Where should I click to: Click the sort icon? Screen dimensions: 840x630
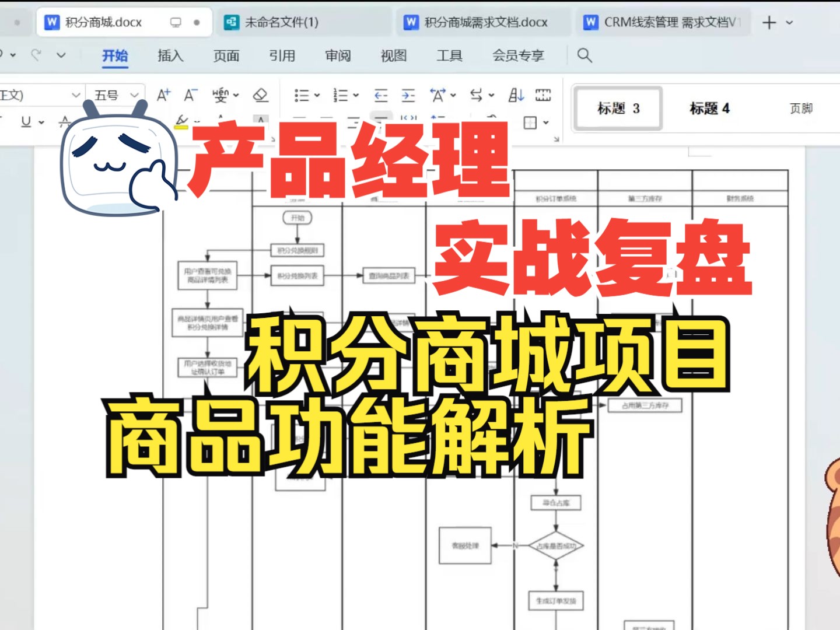[x=516, y=95]
